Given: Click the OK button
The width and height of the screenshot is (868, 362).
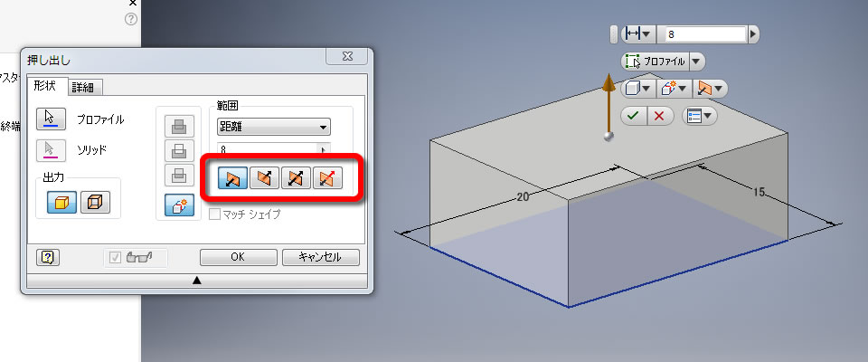Looking at the screenshot, I should click(238, 257).
